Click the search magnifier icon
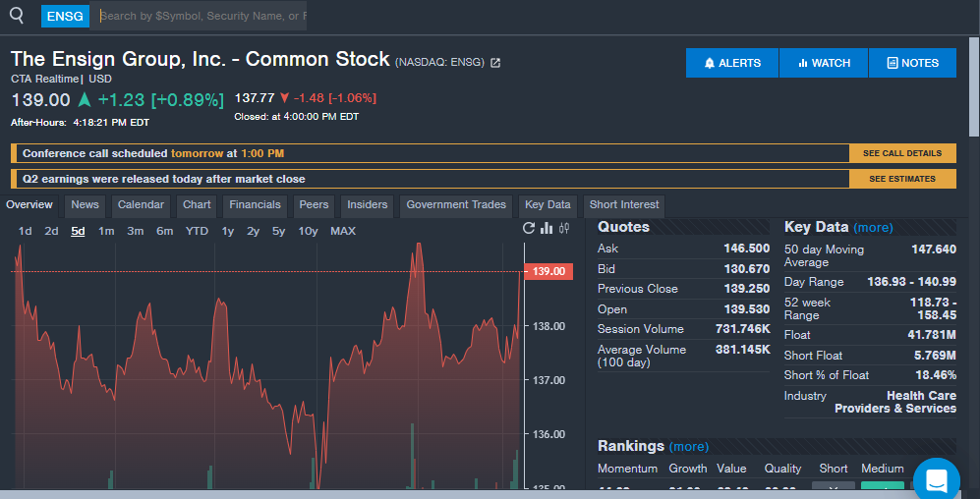Screen dimensions: 980x499 pos(17,16)
